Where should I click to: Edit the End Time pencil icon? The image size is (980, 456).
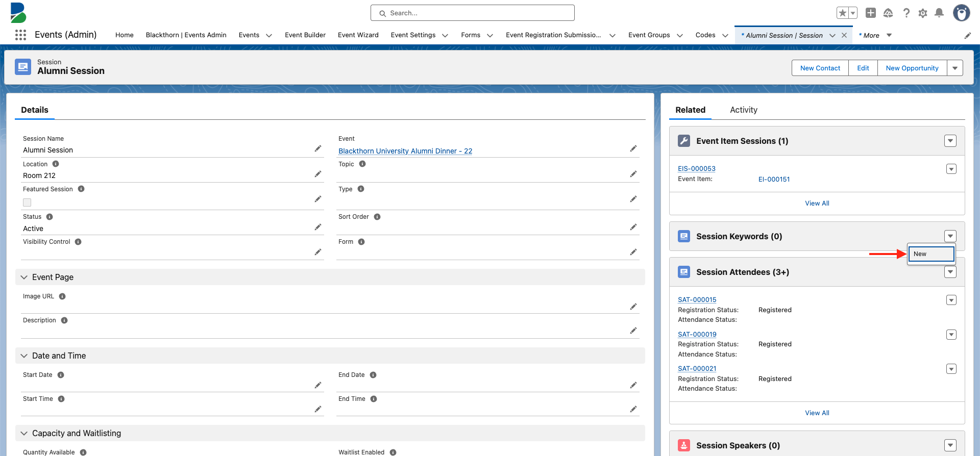point(633,409)
